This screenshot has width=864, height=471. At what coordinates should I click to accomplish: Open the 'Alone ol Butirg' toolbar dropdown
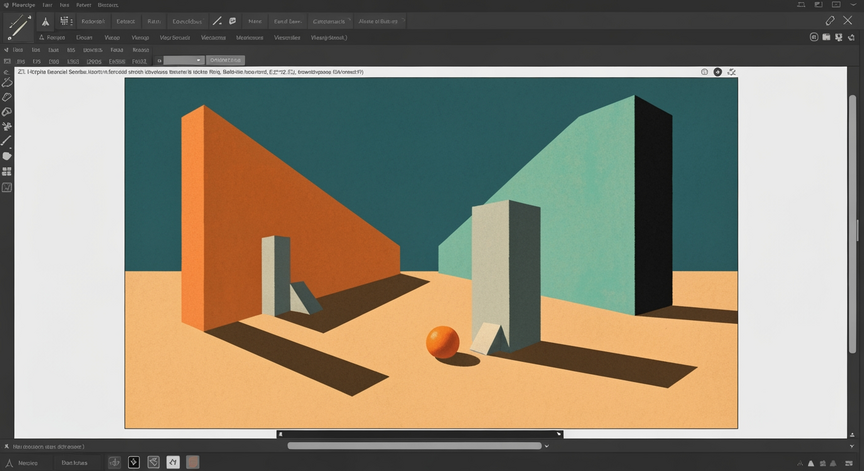(380, 21)
